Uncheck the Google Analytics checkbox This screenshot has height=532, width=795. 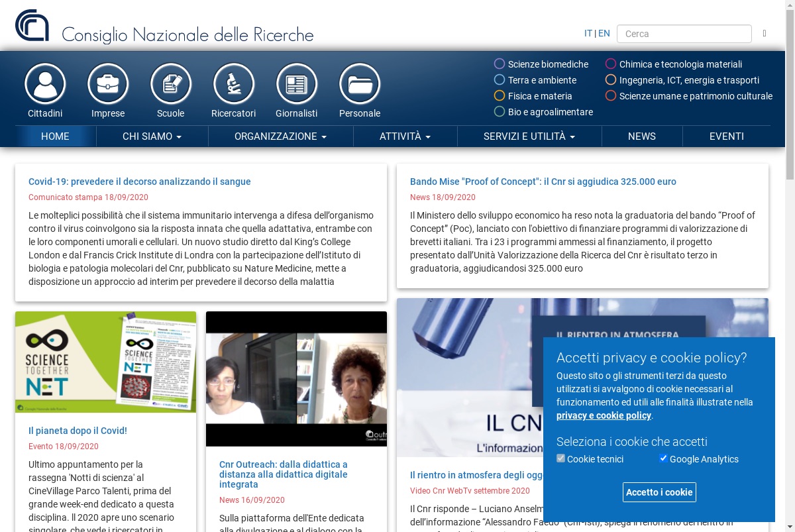point(663,458)
